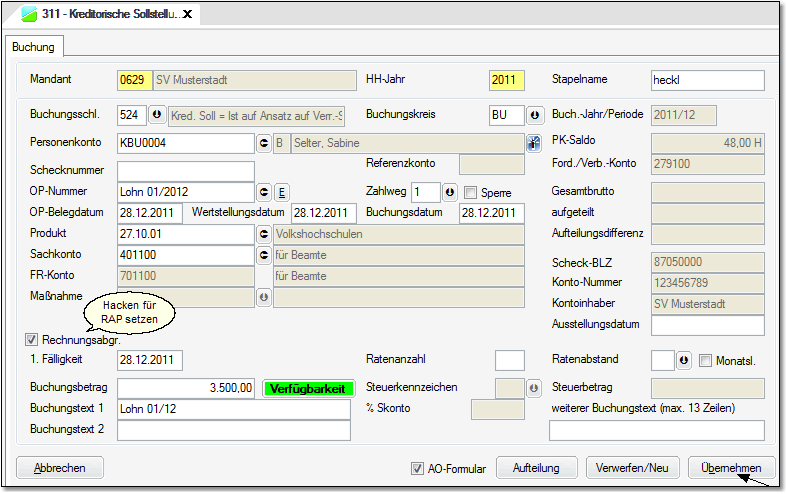
Task: Click the Maßnahme selection icon
Action: pos(264,297)
